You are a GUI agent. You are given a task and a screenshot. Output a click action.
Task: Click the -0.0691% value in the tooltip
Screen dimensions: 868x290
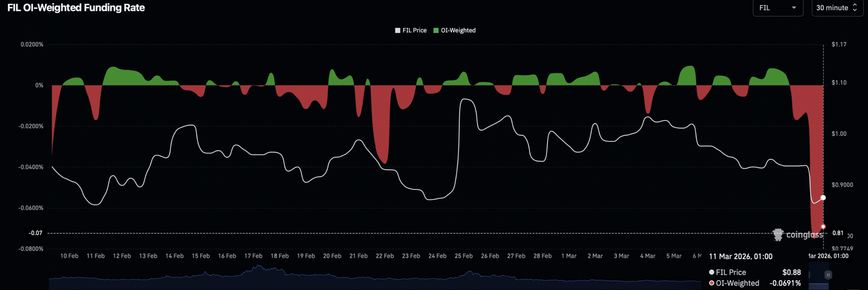pyautogui.click(x=785, y=283)
